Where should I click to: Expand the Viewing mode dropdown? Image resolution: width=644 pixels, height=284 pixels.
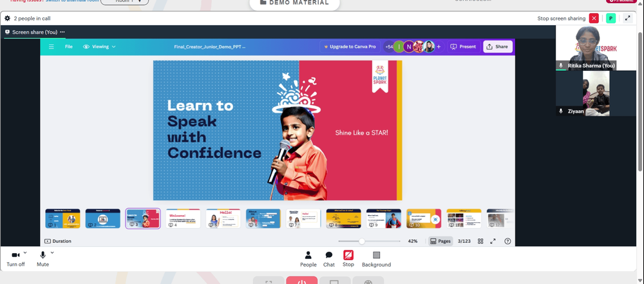click(x=99, y=46)
